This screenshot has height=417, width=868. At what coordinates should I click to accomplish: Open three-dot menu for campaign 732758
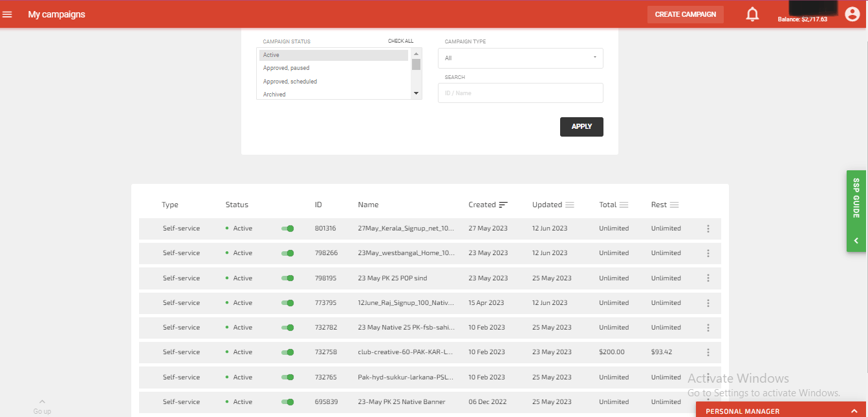pyautogui.click(x=708, y=352)
